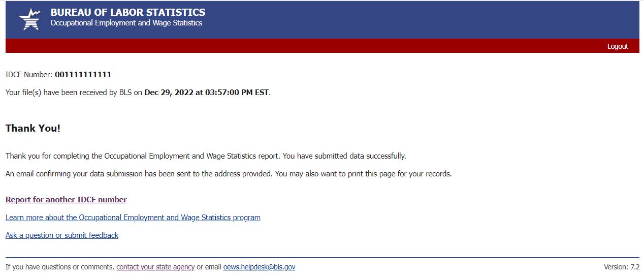Open the Learn more about OEWS program link
Image resolution: width=644 pixels, height=276 pixels.
(x=133, y=218)
